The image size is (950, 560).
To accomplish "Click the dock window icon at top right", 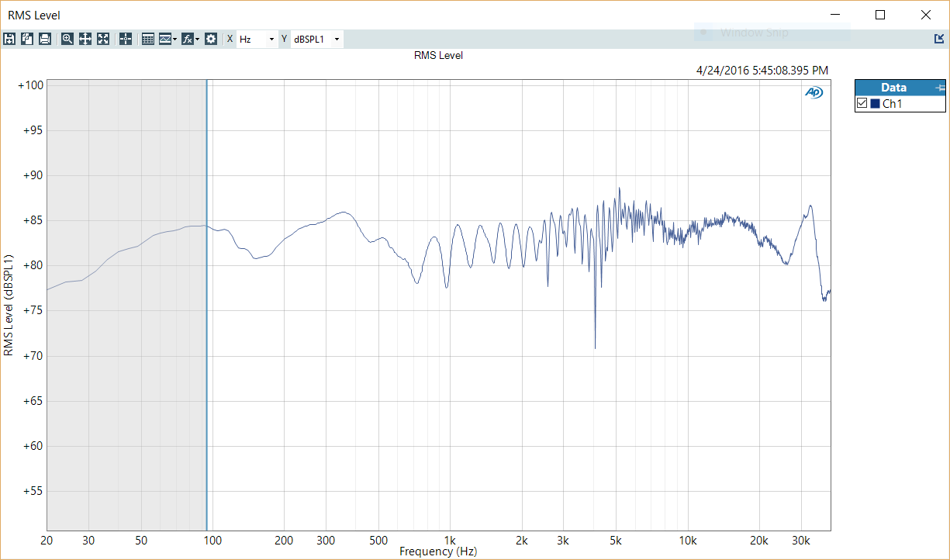I will coord(939,39).
